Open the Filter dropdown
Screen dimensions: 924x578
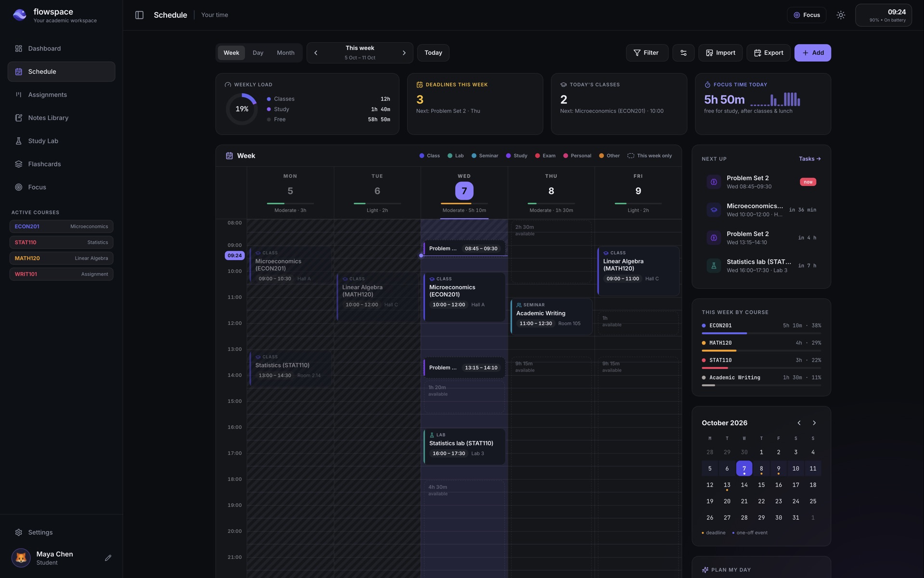(x=646, y=53)
